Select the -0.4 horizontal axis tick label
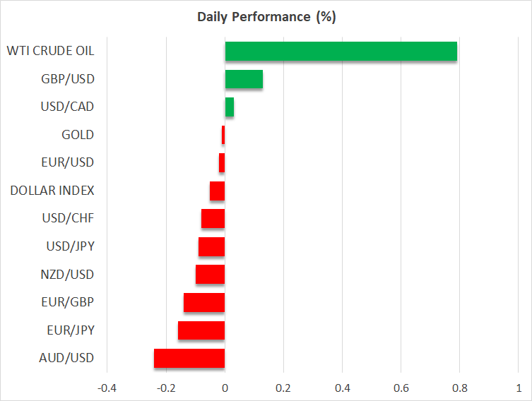This screenshot has height=401, width=532. 107,388
